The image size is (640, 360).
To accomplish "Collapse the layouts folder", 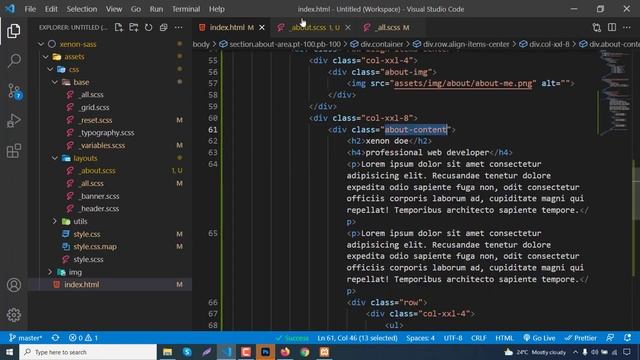I will pyautogui.click(x=55, y=158).
